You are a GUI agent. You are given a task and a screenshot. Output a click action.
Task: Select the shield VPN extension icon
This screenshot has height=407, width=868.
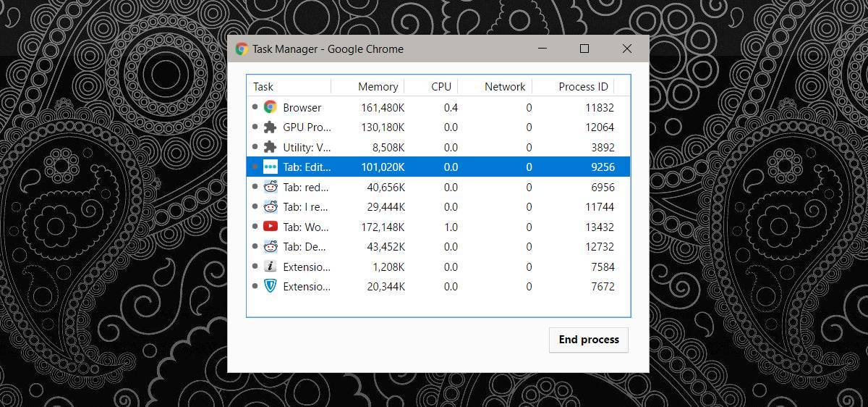270,286
